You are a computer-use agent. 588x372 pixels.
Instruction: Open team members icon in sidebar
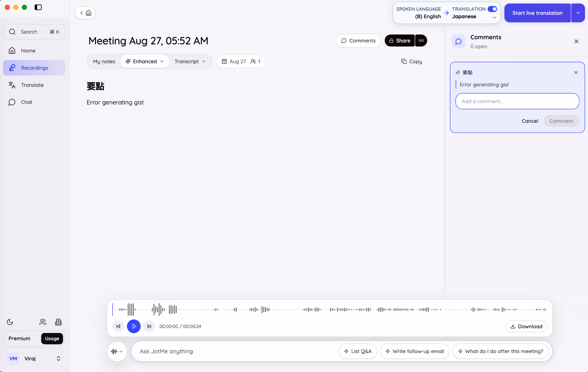pos(43,322)
